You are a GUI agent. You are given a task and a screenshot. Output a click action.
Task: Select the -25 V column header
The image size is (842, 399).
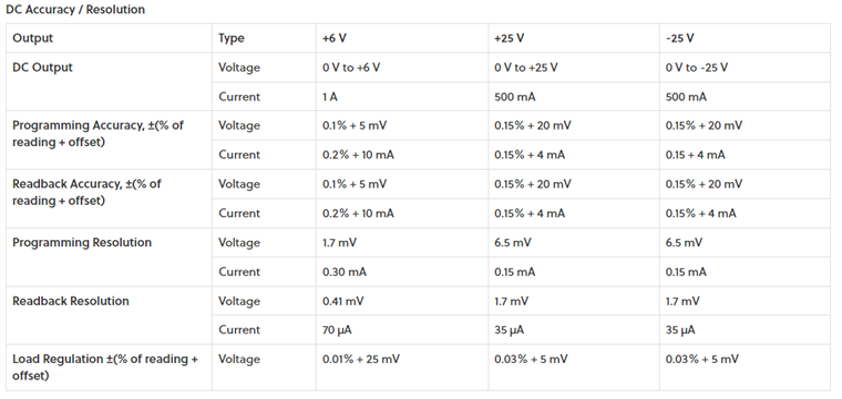coord(680,38)
